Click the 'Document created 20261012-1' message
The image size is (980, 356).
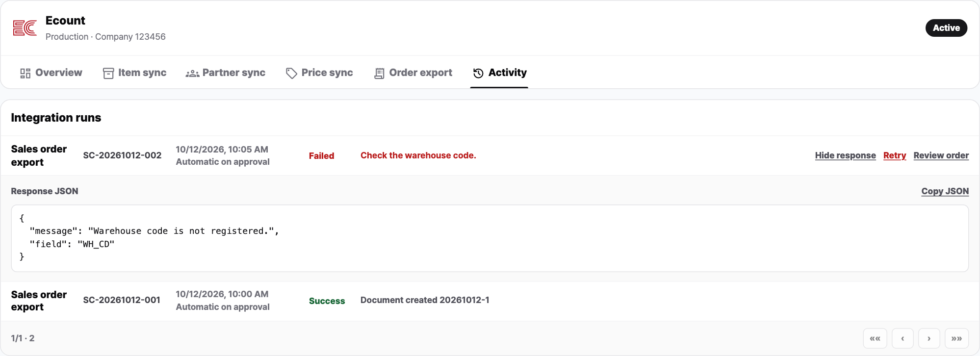[425, 300]
